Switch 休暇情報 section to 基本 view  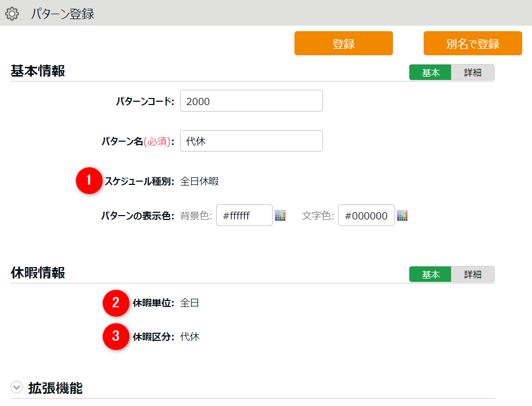(x=430, y=274)
